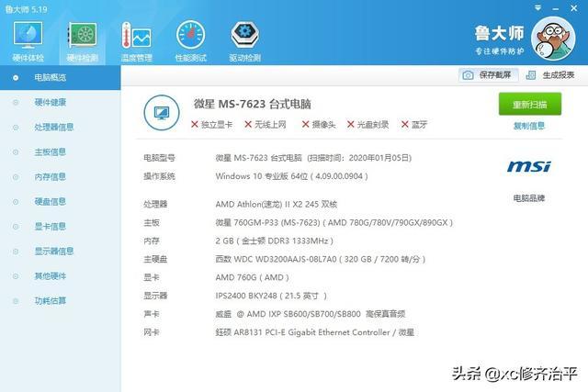
Task: Click the 电脑品牌 label under MSI logo
Action: tap(529, 198)
